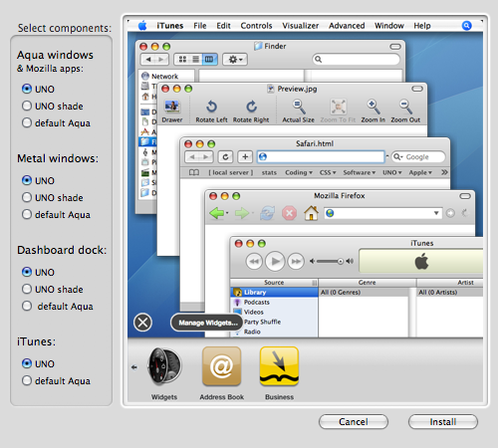Click Finder column view button

209,60
